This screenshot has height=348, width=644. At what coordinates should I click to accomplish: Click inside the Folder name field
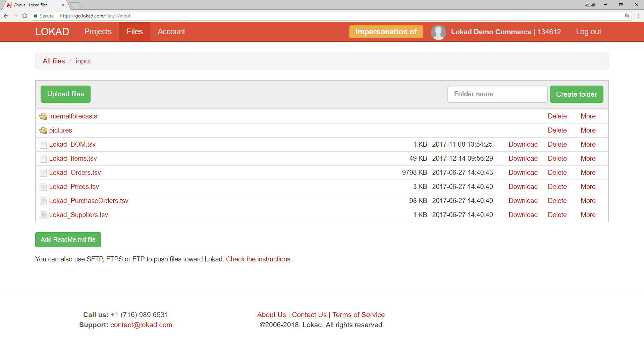pos(497,94)
